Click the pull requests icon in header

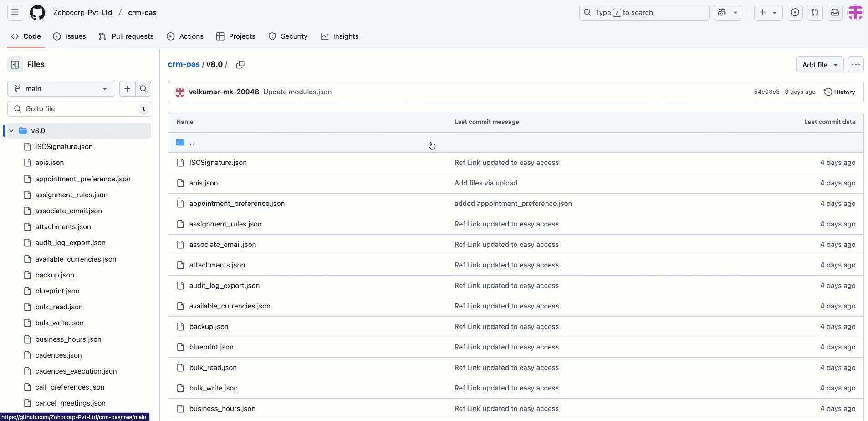pyautogui.click(x=815, y=13)
